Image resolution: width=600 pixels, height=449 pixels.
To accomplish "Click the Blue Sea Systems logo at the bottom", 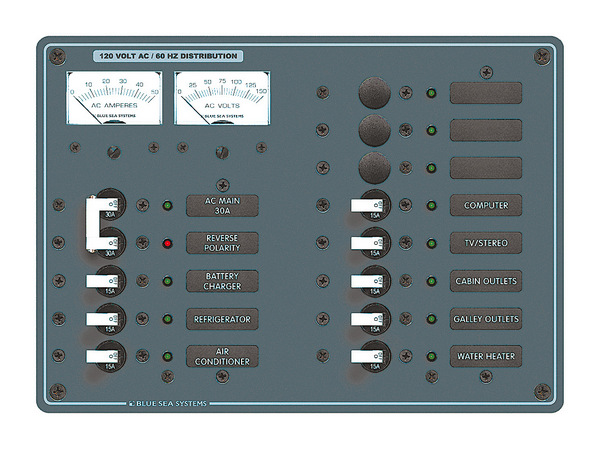I will coord(168,403).
